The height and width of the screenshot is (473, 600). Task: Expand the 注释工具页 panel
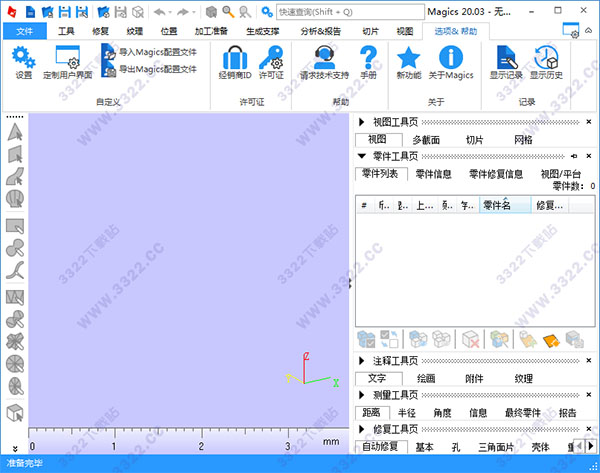pos(362,360)
